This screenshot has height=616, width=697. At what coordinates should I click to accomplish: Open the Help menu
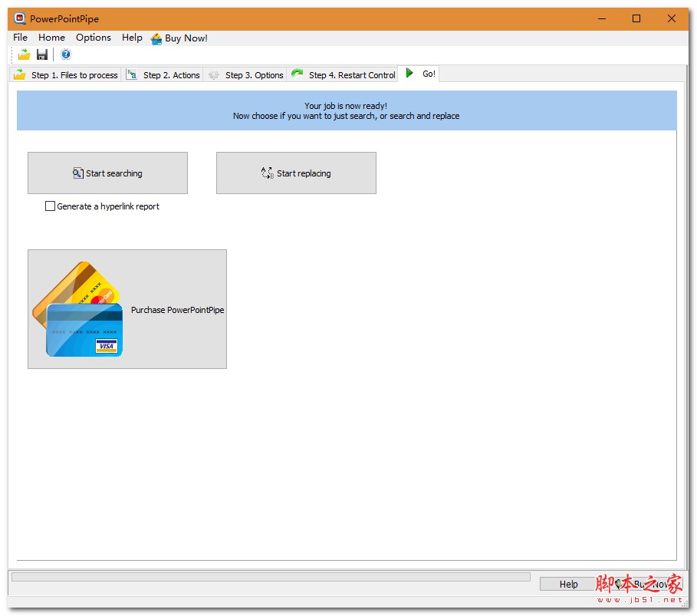click(132, 38)
